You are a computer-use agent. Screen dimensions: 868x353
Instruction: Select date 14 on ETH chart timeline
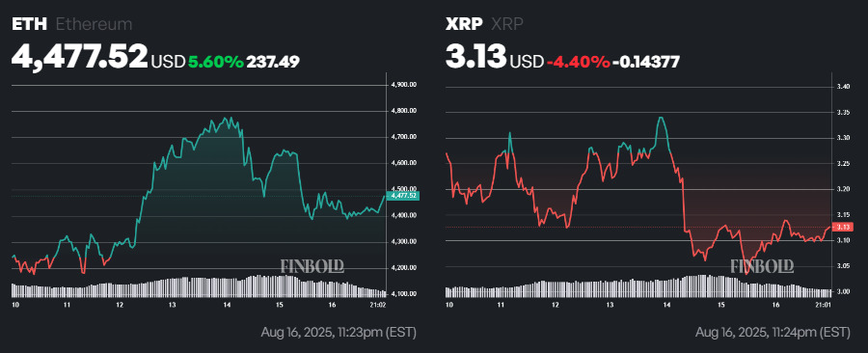click(x=227, y=305)
